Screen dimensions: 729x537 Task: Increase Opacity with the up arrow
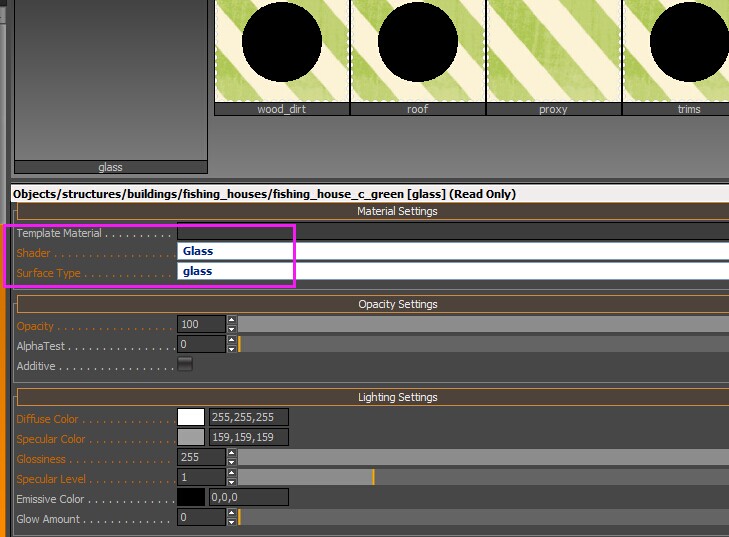click(232, 321)
